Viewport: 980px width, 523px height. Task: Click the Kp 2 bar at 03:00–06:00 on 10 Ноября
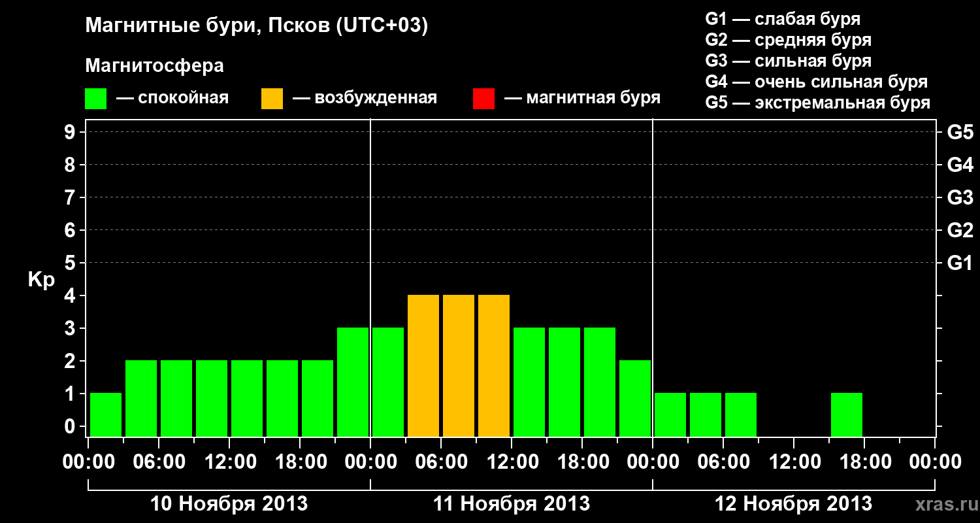click(141, 398)
